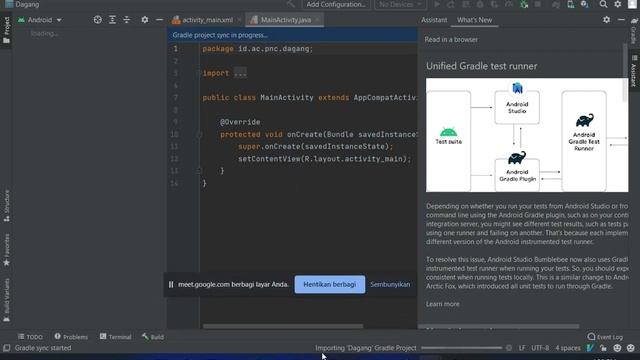Collapse the onCreate method fold
This screenshot has width=640, height=360.
(x=199, y=134)
